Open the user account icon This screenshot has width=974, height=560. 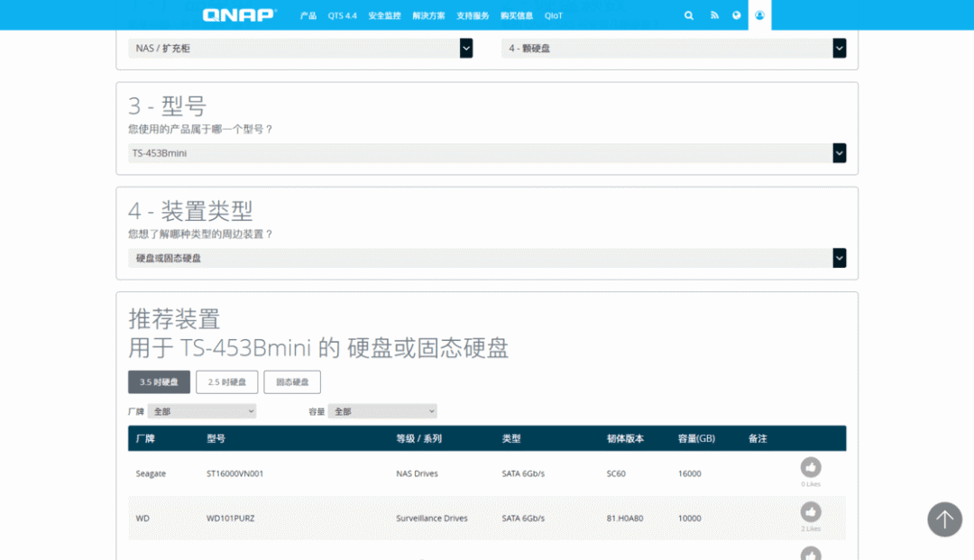(x=759, y=15)
